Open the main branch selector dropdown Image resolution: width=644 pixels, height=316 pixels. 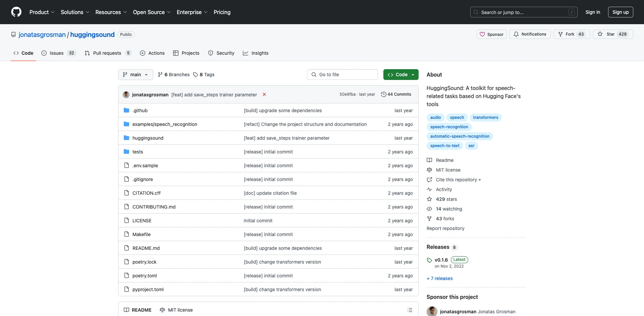[136, 75]
